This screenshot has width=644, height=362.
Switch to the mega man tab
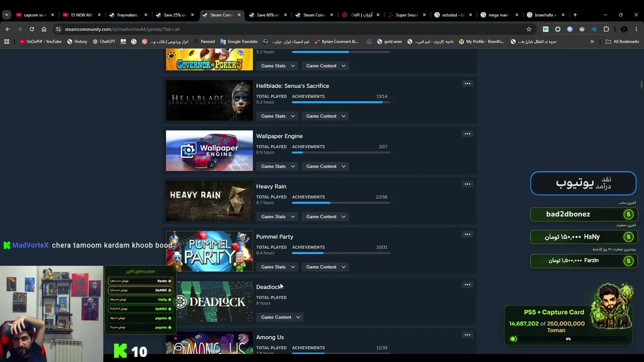[x=499, y=15]
